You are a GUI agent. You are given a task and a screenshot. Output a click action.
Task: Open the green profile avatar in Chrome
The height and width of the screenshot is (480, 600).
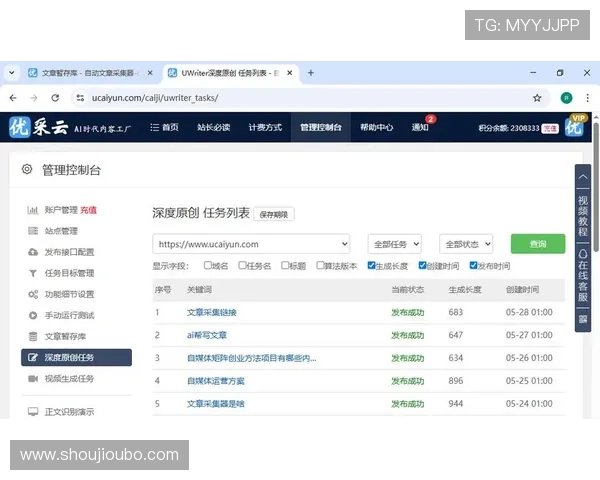[x=566, y=98]
